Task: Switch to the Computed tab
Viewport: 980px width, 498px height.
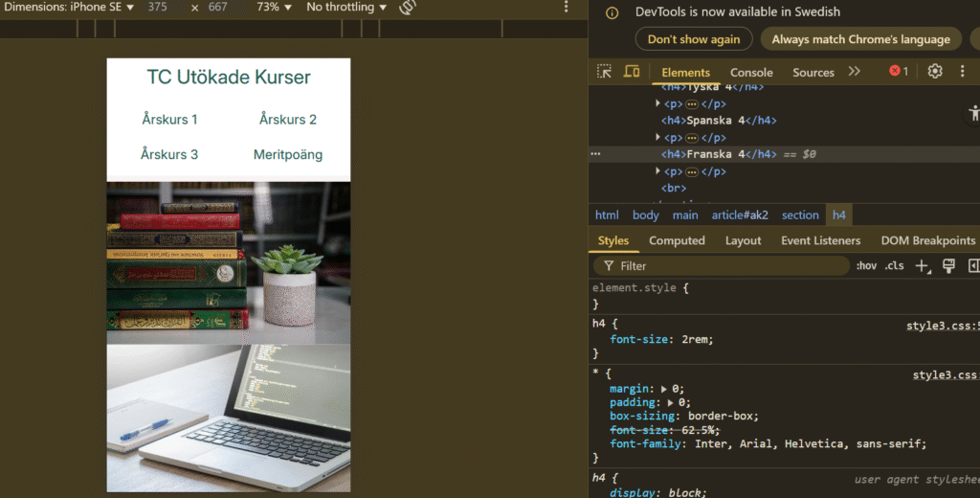Action: point(677,241)
